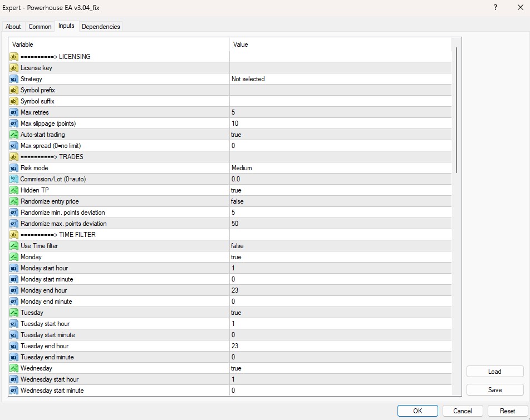The width and height of the screenshot is (530, 420).
Task: Switch to the About tab
Action: click(13, 27)
